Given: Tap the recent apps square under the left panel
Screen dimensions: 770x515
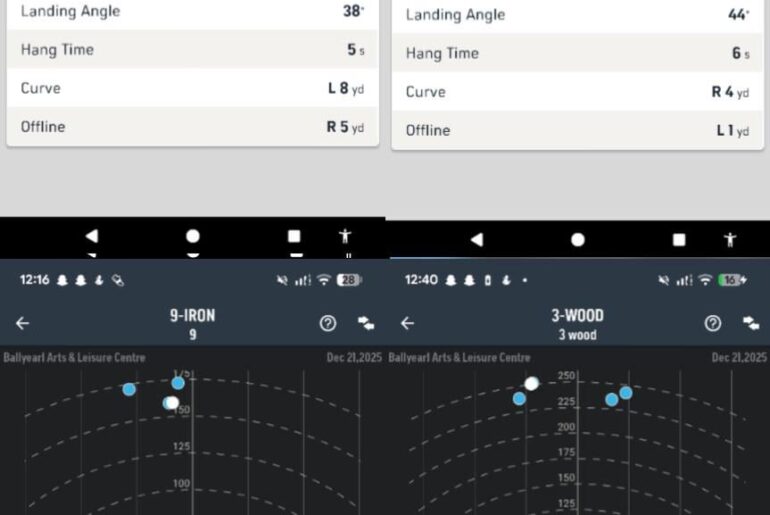Looking at the screenshot, I should point(294,236).
